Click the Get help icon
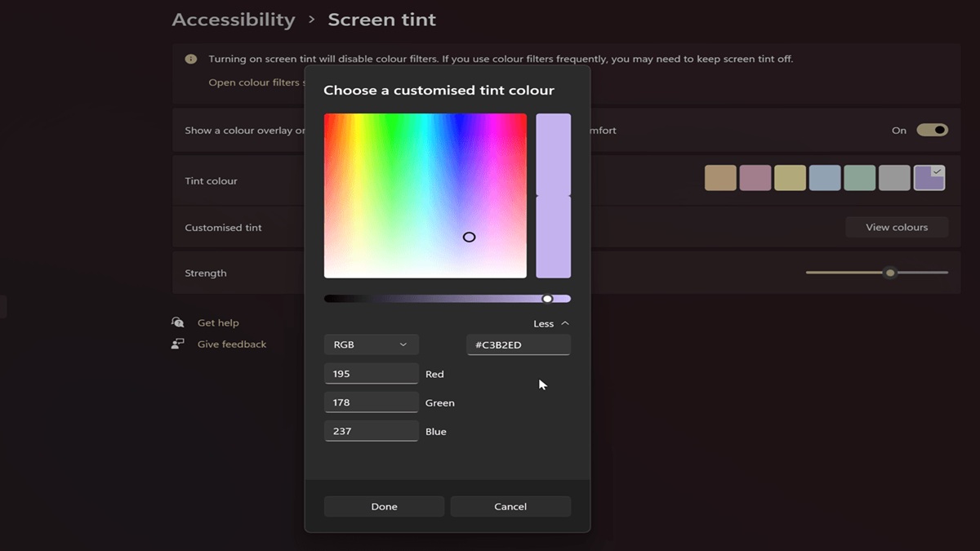Viewport: 980px width, 551px height. 177,322
